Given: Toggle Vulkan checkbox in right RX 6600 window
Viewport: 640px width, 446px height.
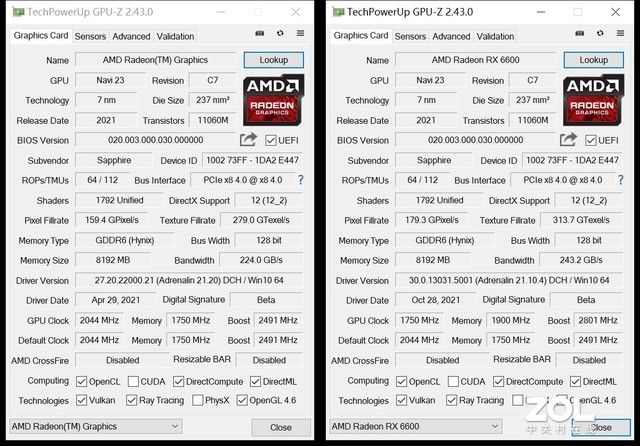Looking at the screenshot, I should [401, 400].
